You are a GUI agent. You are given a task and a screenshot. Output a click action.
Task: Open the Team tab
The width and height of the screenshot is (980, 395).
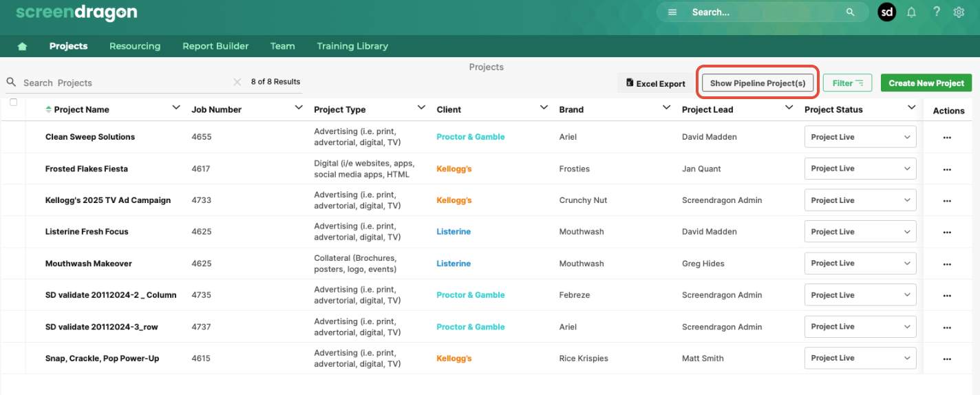point(283,46)
